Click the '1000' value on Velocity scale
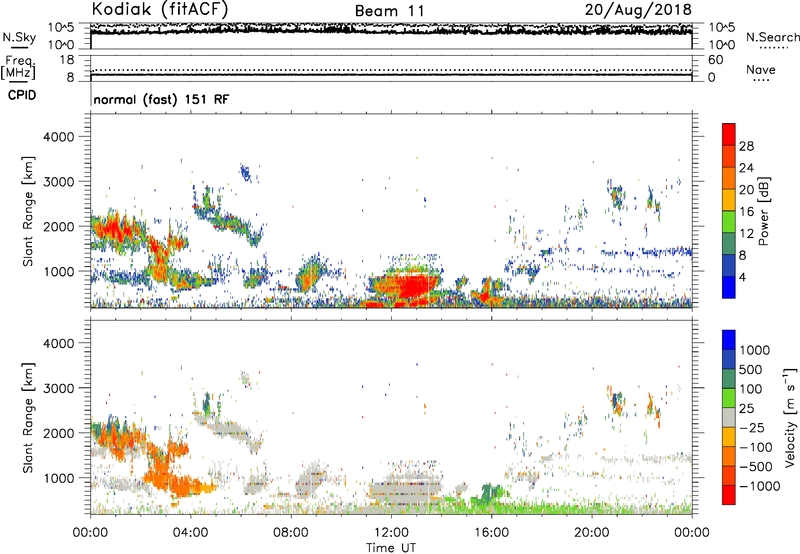Image resolution: width=800 pixels, height=554 pixels. point(755,350)
